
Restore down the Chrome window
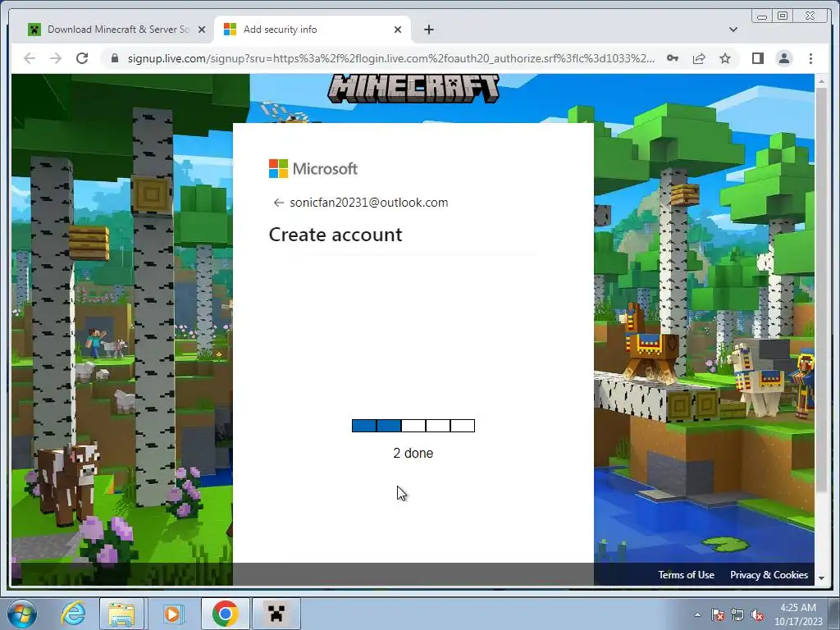pyautogui.click(x=783, y=16)
